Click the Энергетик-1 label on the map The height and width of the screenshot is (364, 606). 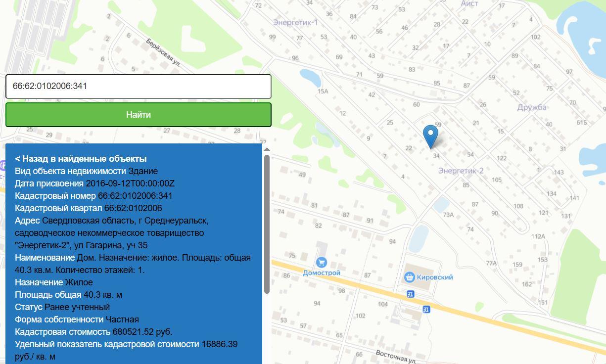(x=295, y=23)
